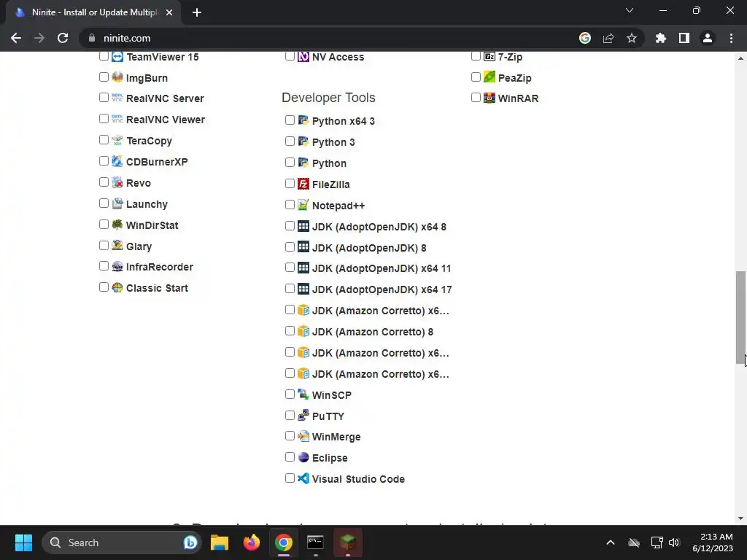Click the Launchy icon
This screenshot has height=560, width=747.
pyautogui.click(x=117, y=204)
